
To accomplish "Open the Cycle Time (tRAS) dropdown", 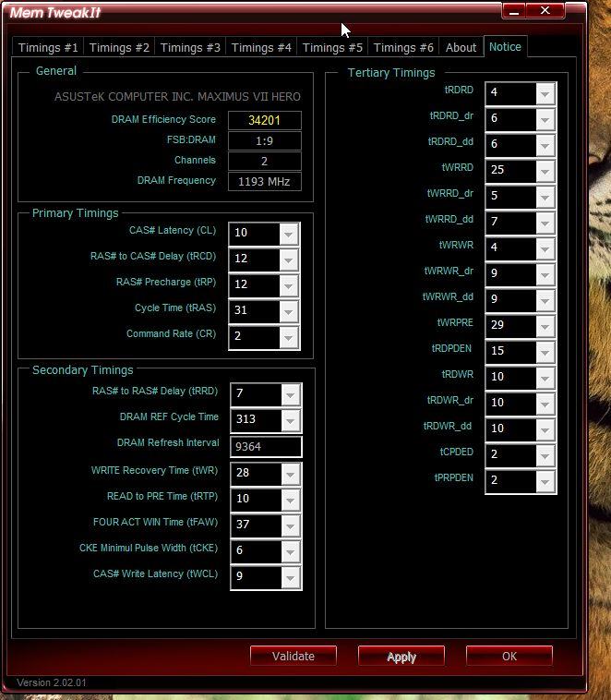I will tap(288, 311).
